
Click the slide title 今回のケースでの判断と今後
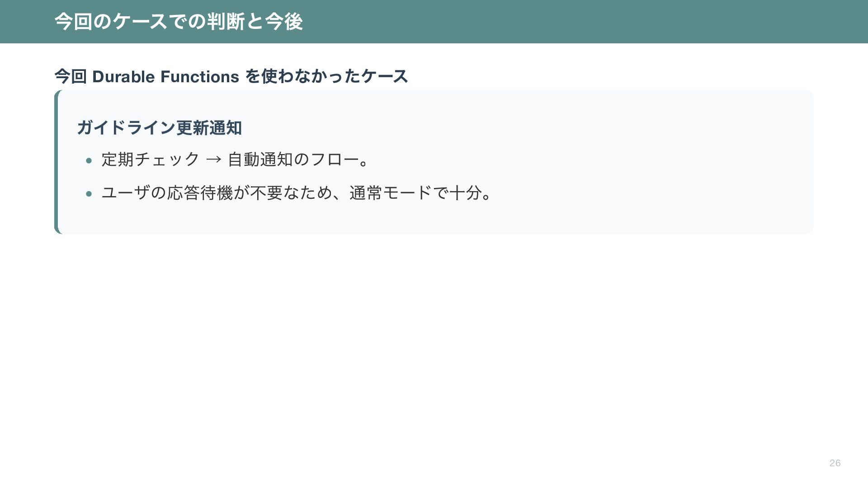[x=178, y=22]
